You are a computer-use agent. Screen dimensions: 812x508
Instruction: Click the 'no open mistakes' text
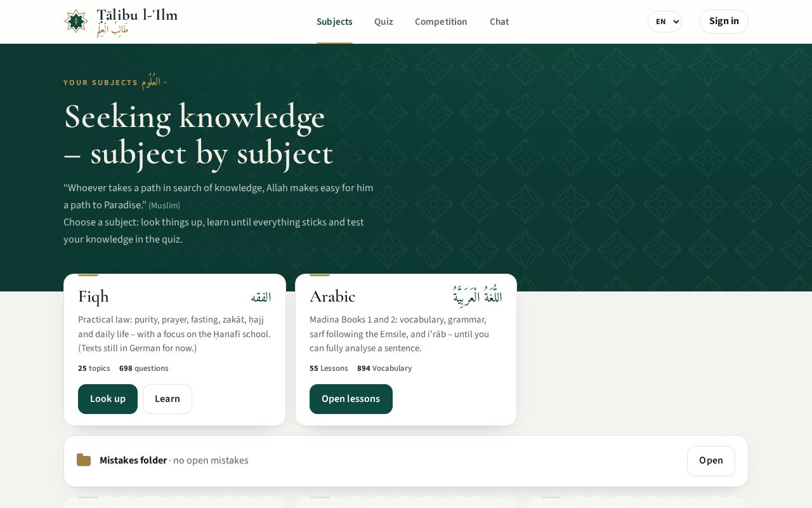pos(211,460)
